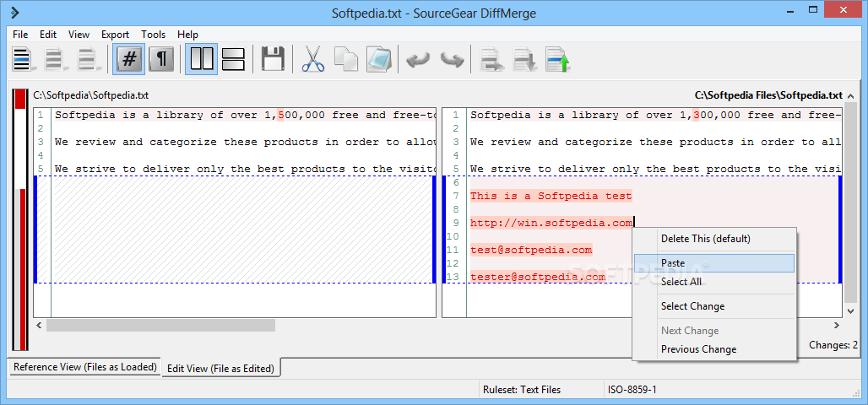
Task: Open the Tools menu
Action: (154, 35)
